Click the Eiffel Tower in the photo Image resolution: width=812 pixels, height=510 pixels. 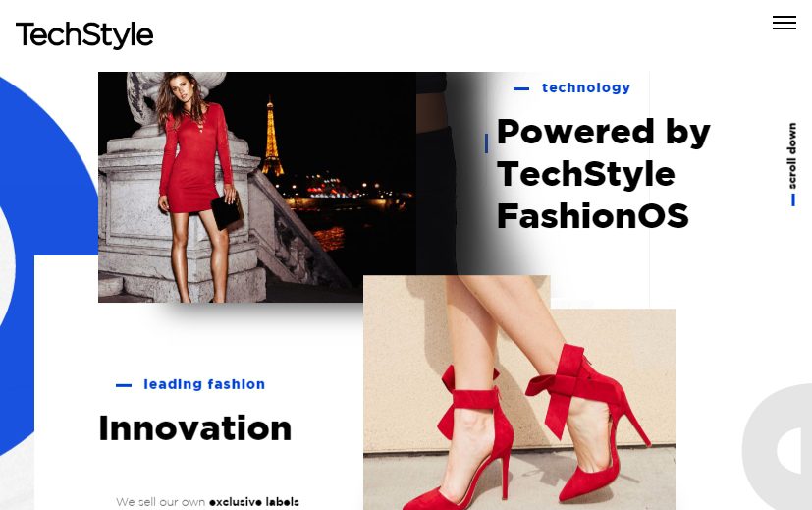[x=271, y=138]
